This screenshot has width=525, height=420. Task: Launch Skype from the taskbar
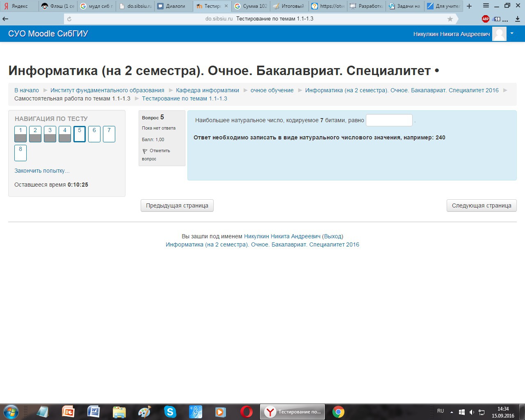(x=170, y=411)
